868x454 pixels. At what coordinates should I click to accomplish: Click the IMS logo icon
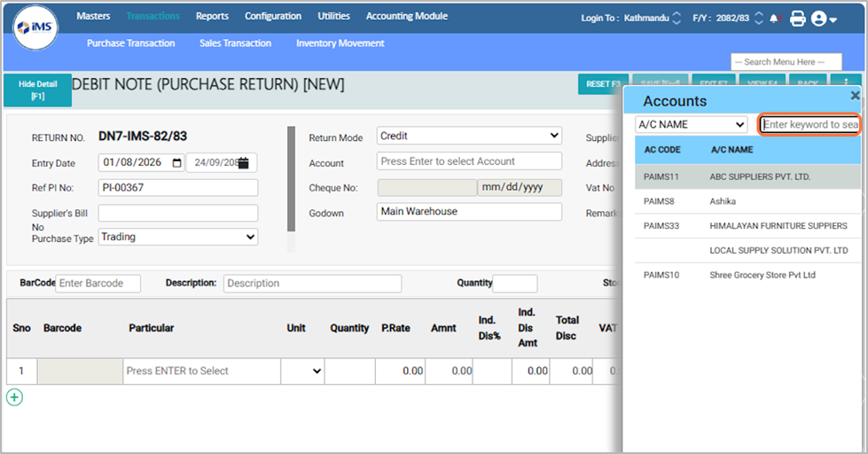pyautogui.click(x=35, y=27)
